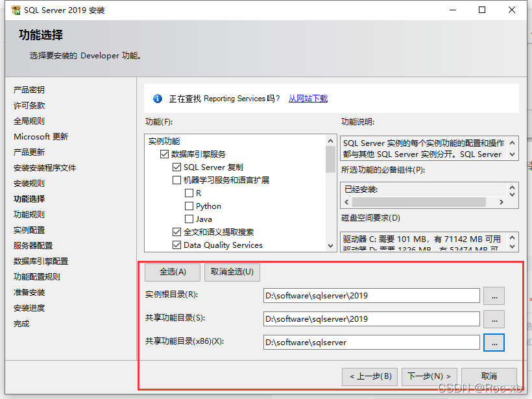Enable the 机器学习服务和语言扩展 checkbox
532x399 pixels.
coord(176,180)
